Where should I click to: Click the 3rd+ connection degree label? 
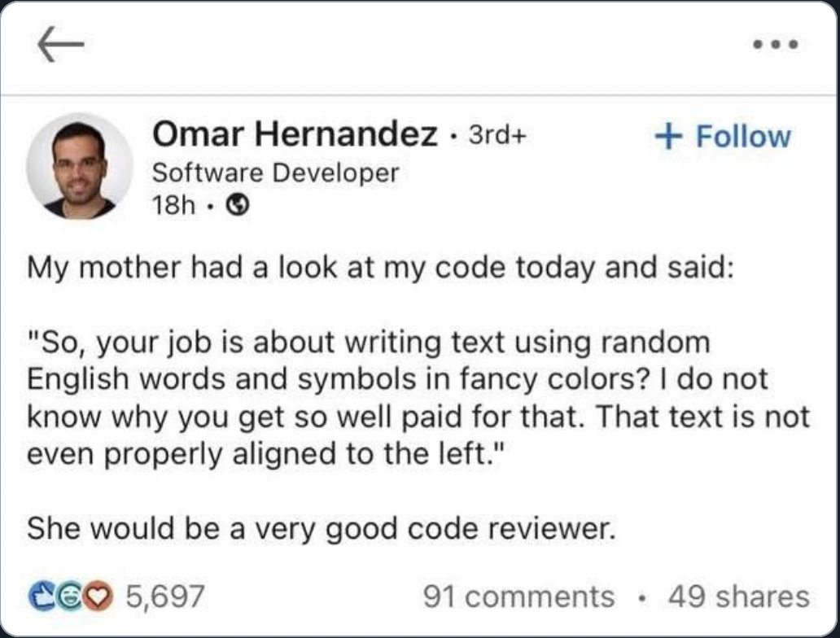498,136
